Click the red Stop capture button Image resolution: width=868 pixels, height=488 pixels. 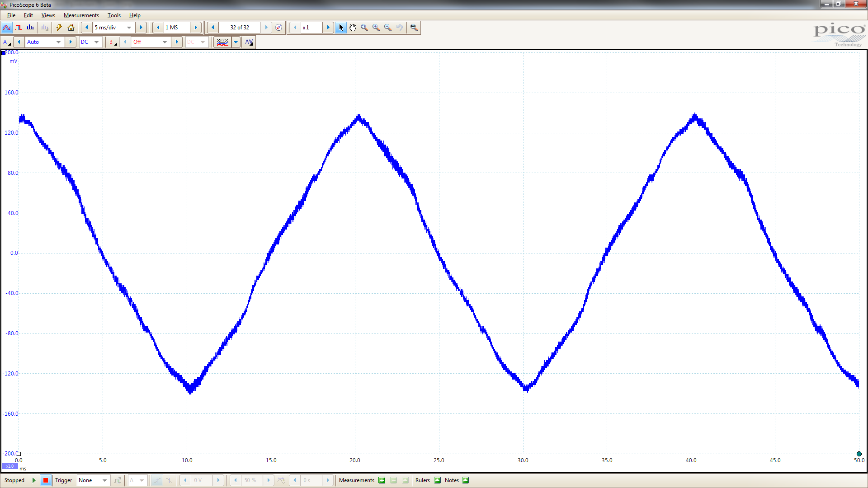pos(45,480)
